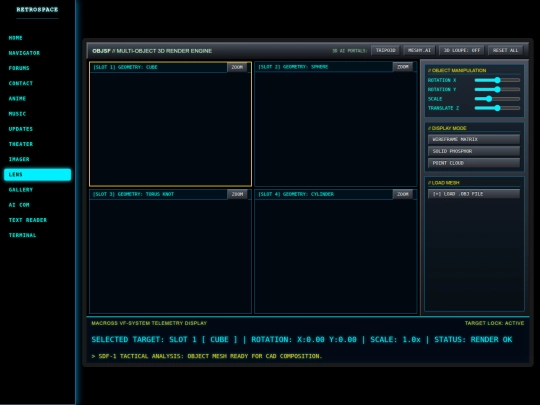Viewport: 540px width, 405px height.
Task: Open the MESHY.AI portal
Action: point(419,50)
